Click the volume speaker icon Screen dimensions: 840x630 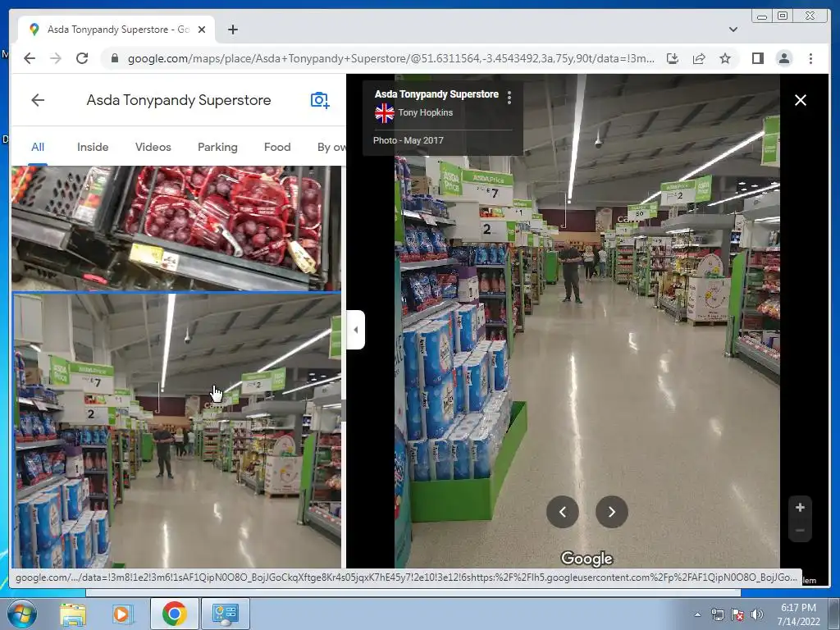point(757,614)
